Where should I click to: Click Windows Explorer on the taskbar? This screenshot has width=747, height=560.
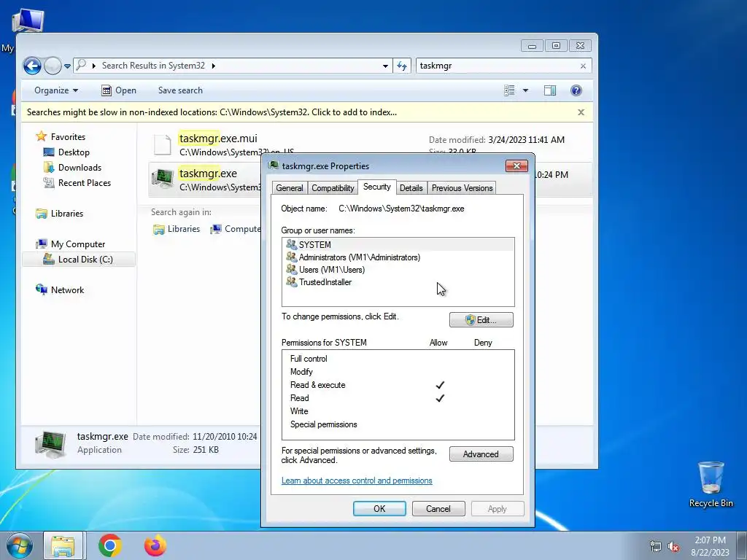63,545
